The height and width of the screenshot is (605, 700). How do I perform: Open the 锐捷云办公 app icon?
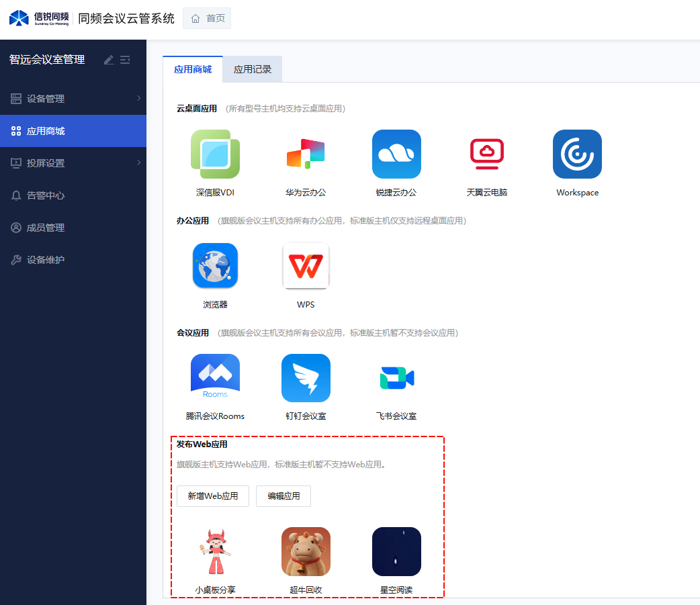396,154
